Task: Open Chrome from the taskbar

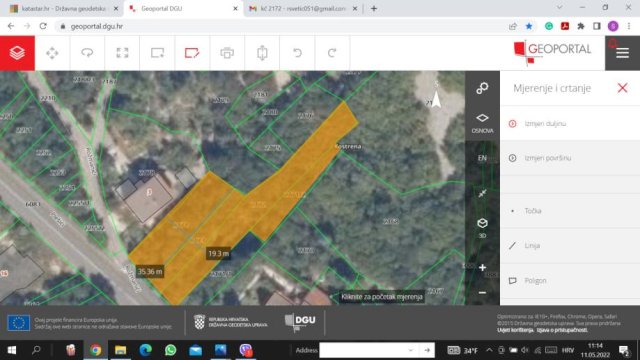Action: point(96,350)
